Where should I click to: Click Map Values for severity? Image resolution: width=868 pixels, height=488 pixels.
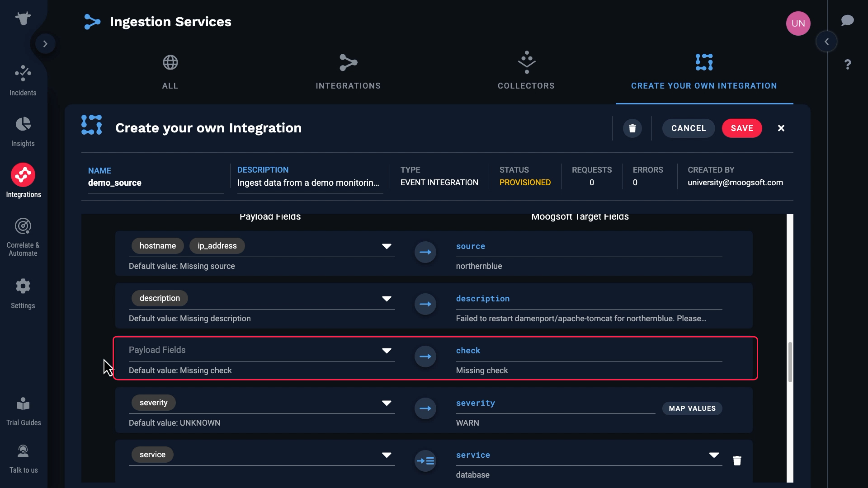(x=692, y=408)
